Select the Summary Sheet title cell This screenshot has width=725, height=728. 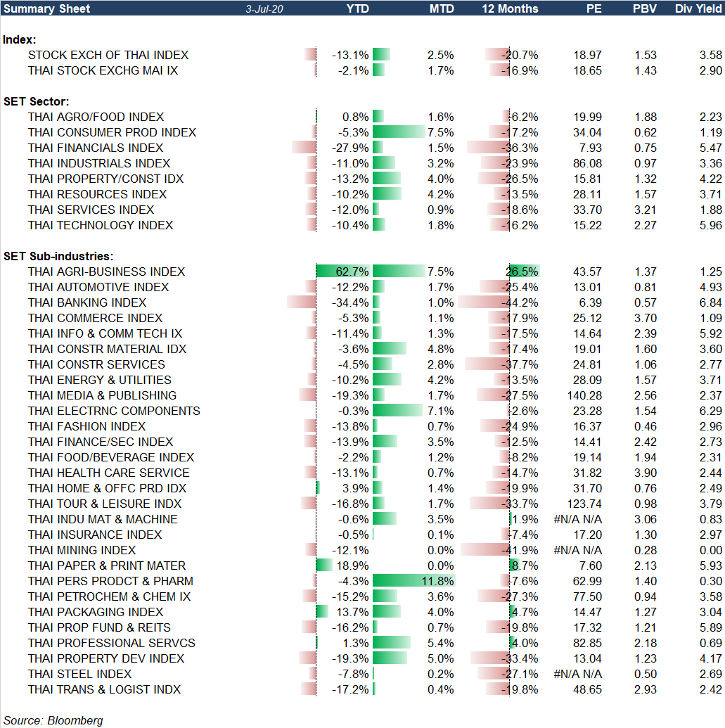pos(46,9)
